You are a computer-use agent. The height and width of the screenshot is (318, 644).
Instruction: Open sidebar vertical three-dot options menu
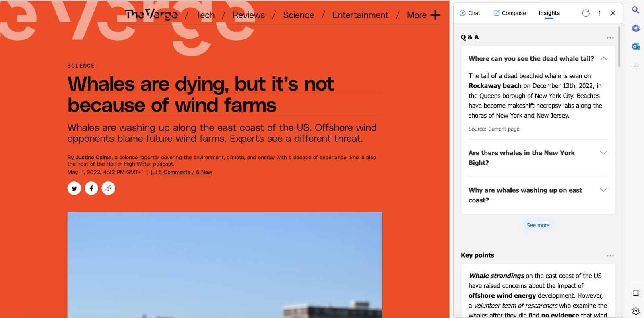[599, 13]
